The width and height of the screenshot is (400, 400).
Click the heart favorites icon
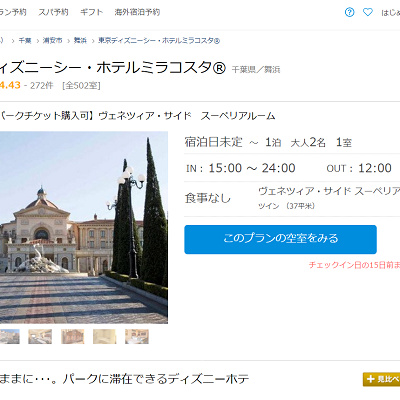pos(368,13)
